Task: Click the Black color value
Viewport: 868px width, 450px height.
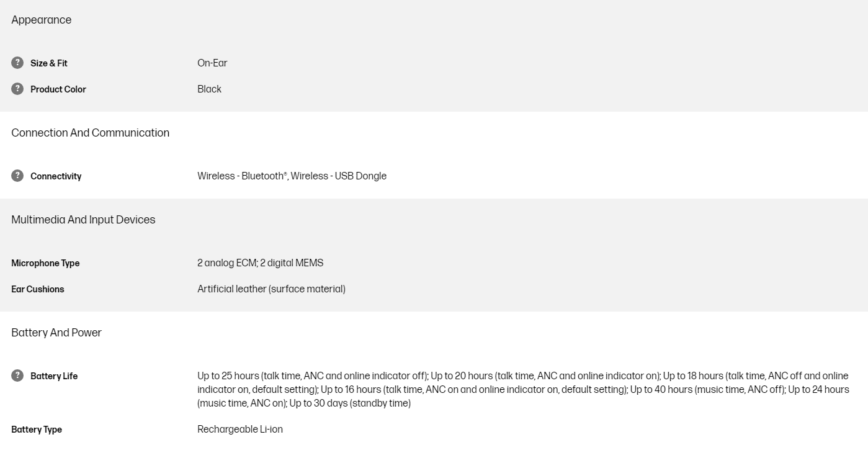Action: point(209,89)
